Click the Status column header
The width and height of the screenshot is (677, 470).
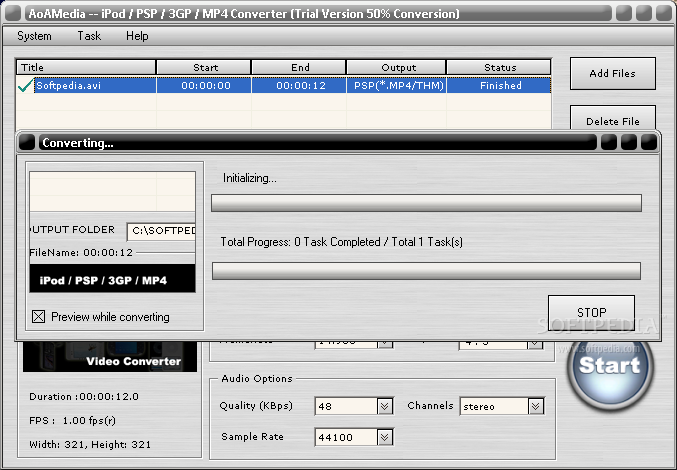point(499,67)
